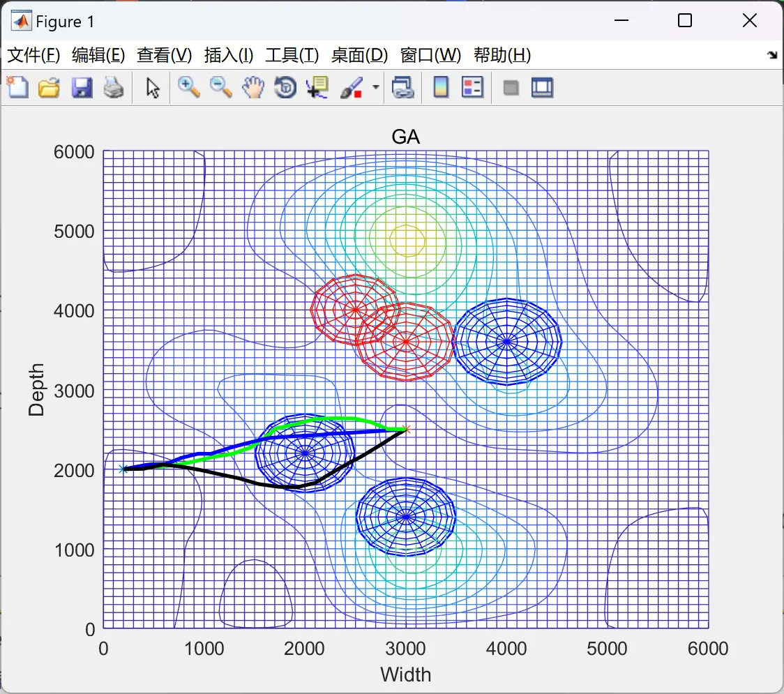Click the Width x-axis label
Viewport: 784px width, 694px height.
pyautogui.click(x=405, y=674)
